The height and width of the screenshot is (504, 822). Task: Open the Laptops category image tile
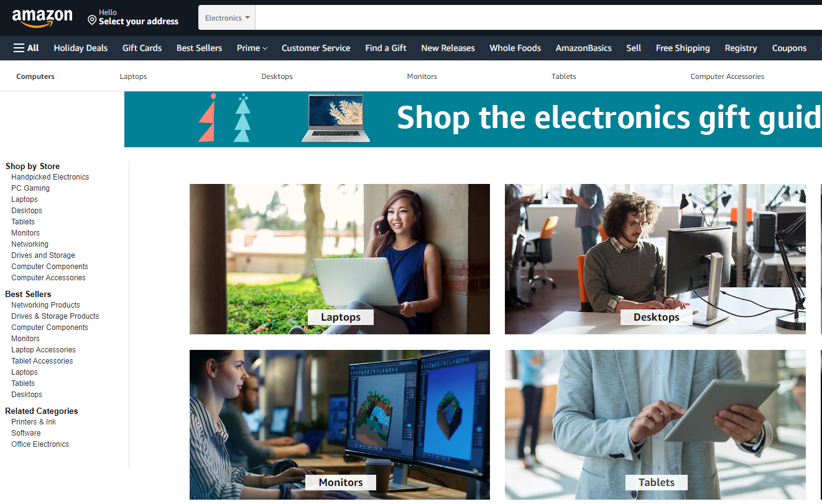(339, 259)
